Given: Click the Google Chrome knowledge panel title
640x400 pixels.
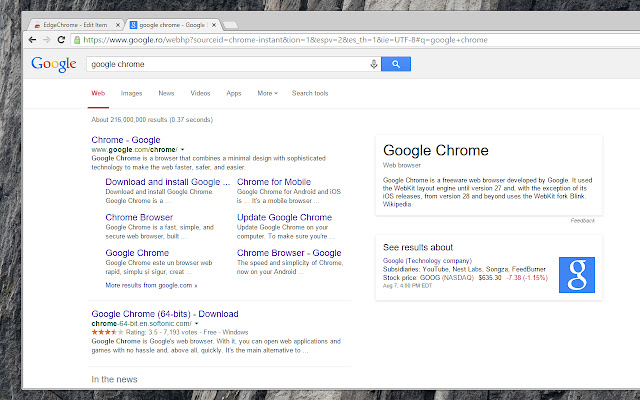Looking at the screenshot, I should (x=436, y=150).
